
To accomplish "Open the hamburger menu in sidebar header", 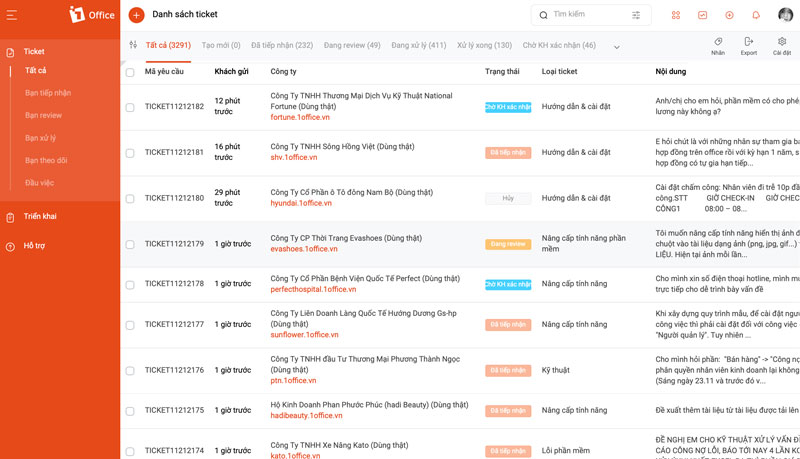I will pos(11,15).
